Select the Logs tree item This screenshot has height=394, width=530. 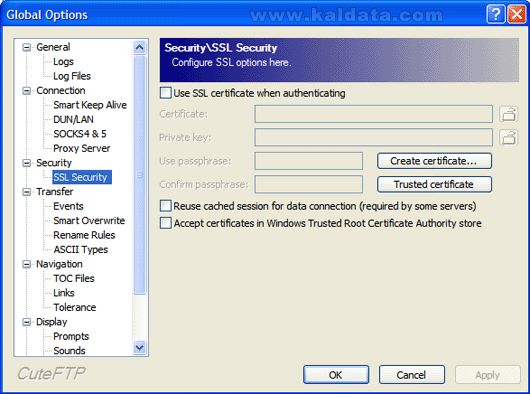[63, 61]
